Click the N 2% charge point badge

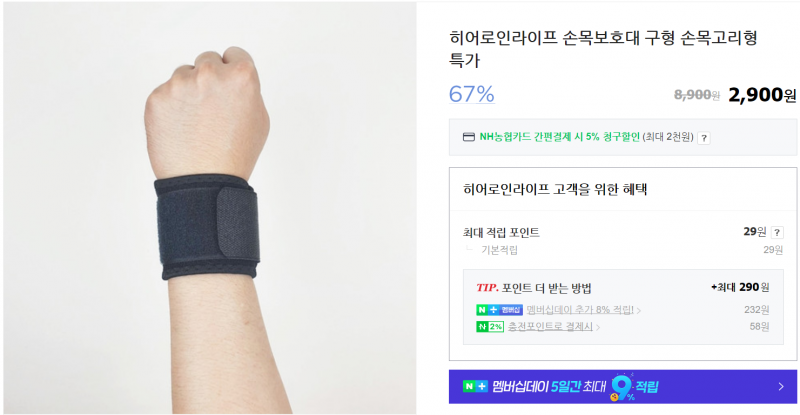tap(490, 327)
